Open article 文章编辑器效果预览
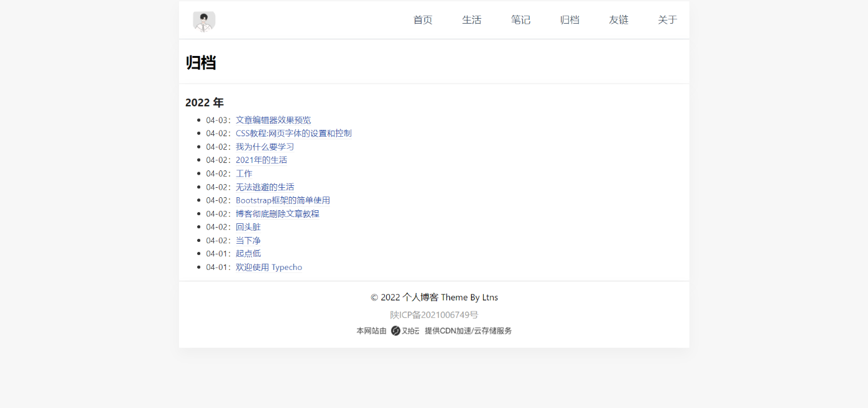Viewport: 868px width, 408px height. click(x=273, y=120)
